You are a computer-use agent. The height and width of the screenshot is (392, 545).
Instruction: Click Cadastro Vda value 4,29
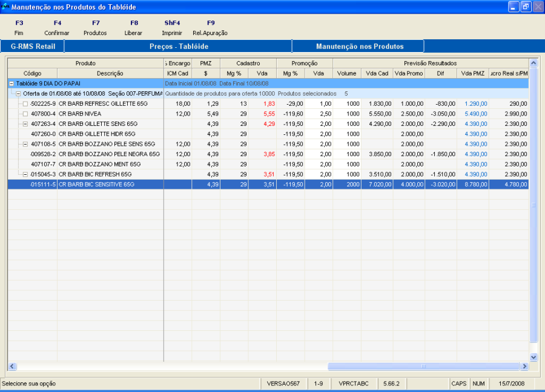coord(269,124)
